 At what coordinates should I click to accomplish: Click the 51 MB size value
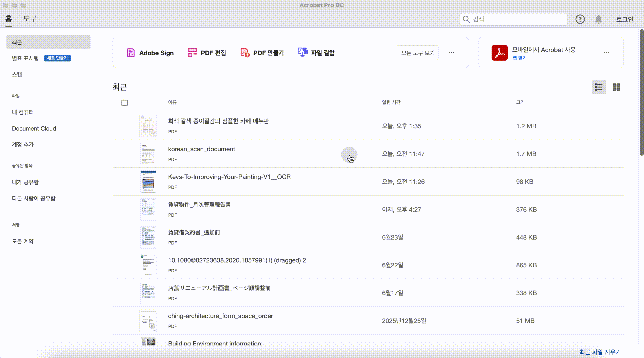525,321
